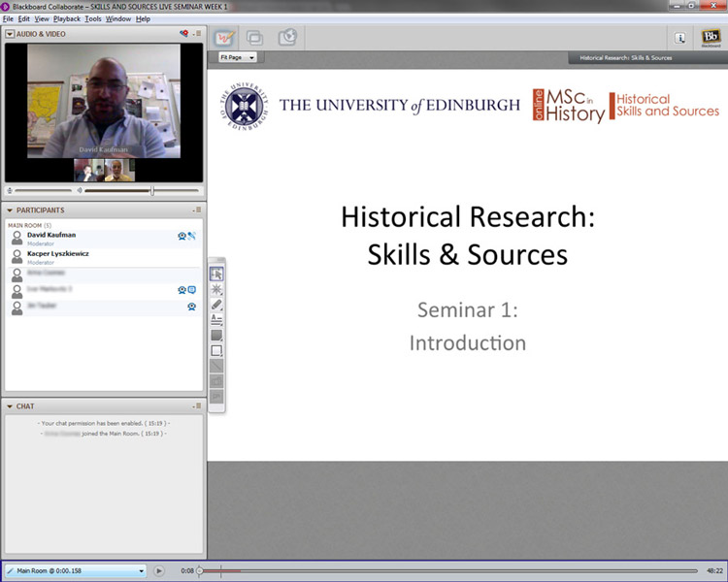Switch to Web Tour mode
728x582 pixels.
click(x=287, y=37)
